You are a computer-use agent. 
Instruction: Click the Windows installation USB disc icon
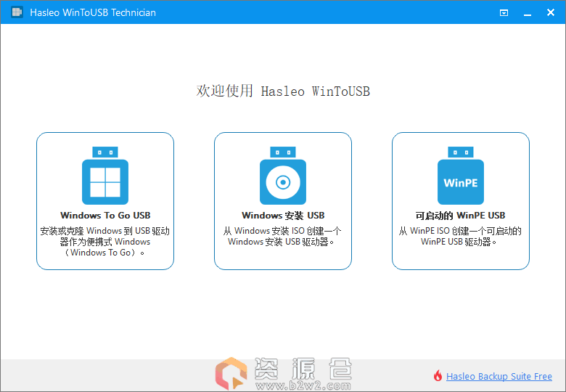(x=283, y=176)
